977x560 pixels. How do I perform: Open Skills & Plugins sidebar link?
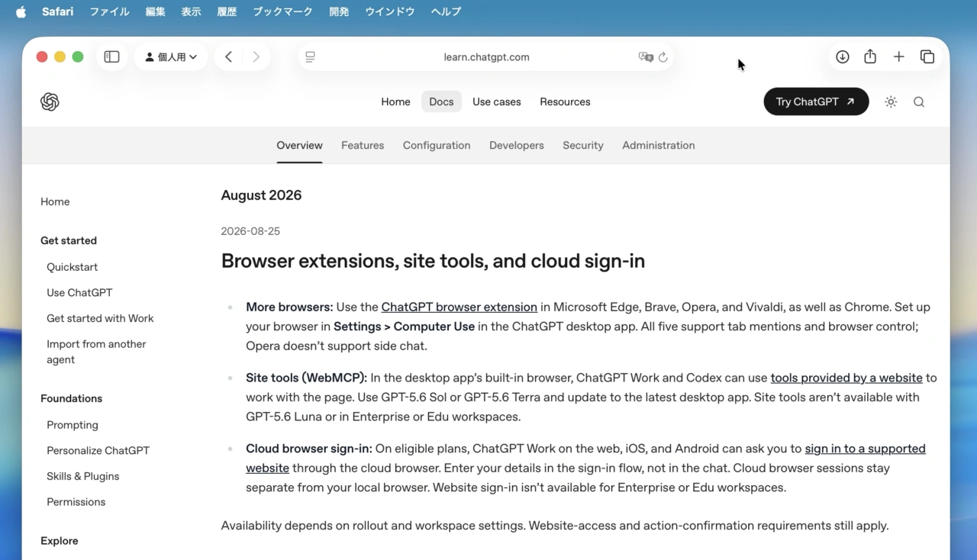pyautogui.click(x=82, y=476)
